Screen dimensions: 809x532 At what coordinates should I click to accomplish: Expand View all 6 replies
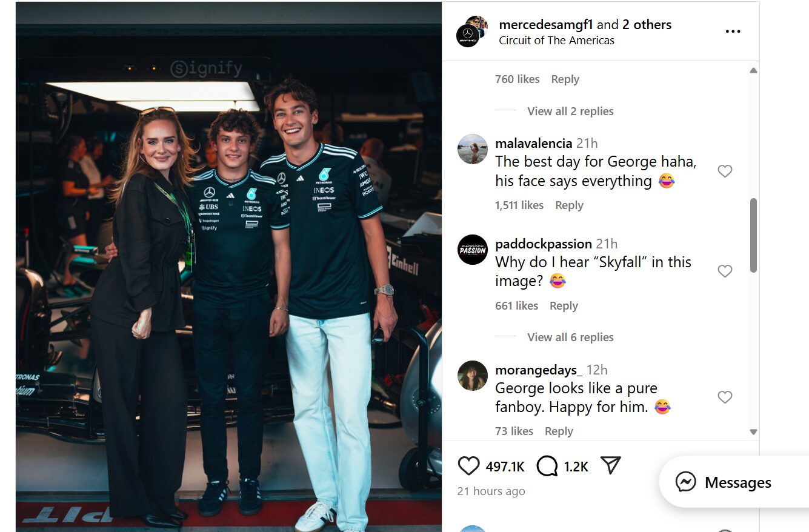click(x=570, y=337)
